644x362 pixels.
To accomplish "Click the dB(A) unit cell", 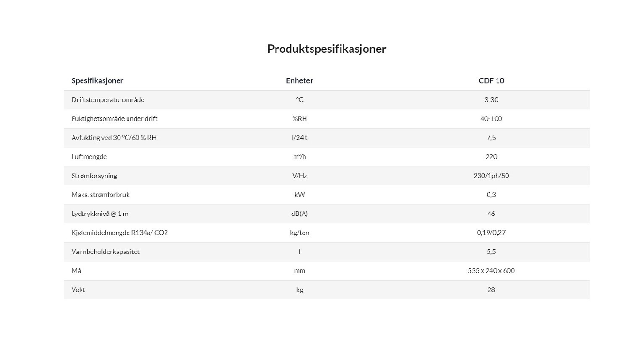I will (299, 214).
